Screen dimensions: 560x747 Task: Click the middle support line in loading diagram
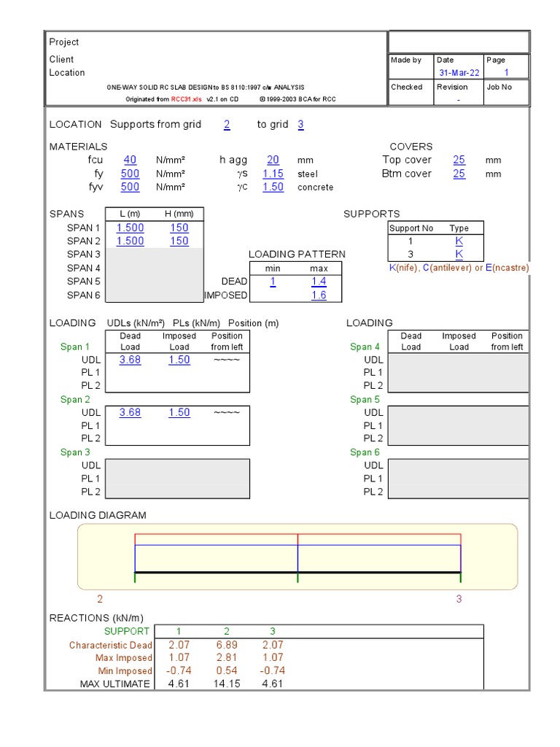click(x=297, y=557)
